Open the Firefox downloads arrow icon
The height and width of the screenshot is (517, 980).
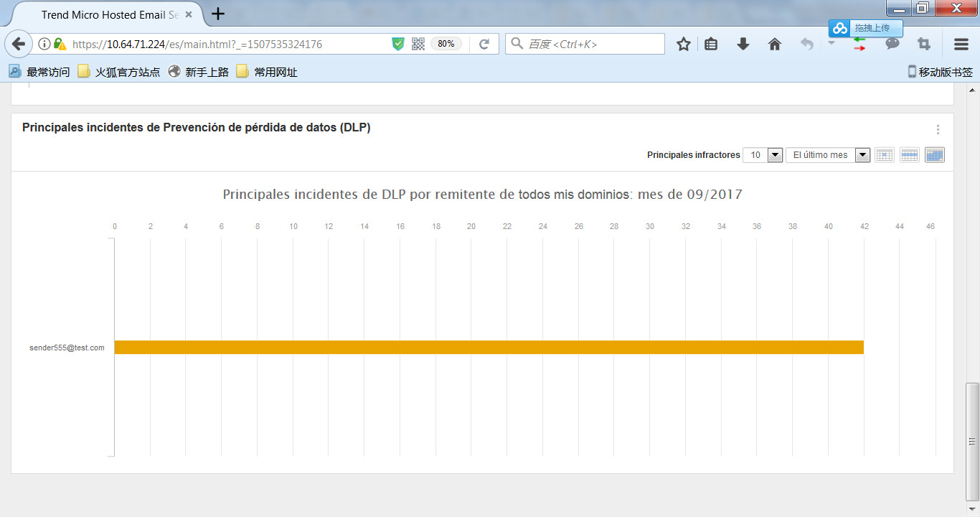(743, 45)
